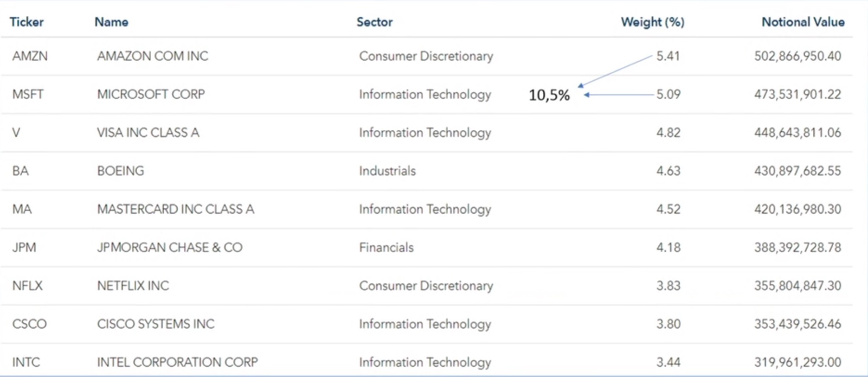
Task: Select Boeing's Industrials sector cell
Action: click(387, 171)
